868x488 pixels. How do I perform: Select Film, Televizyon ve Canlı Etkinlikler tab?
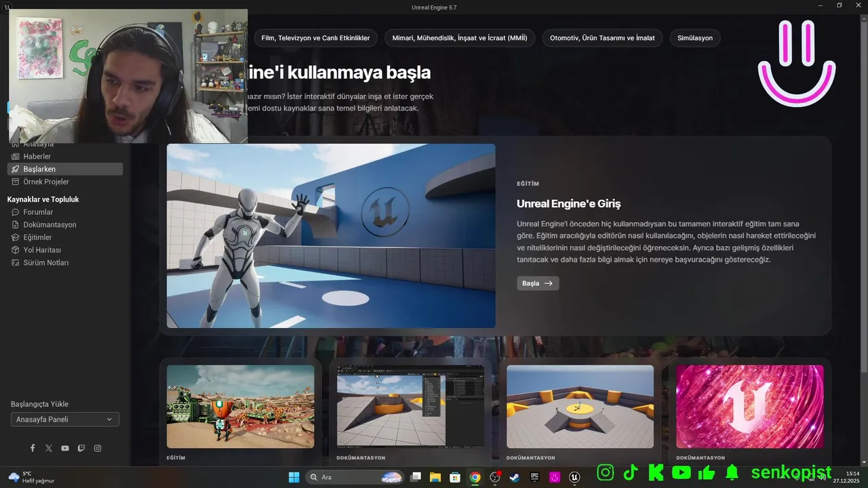[315, 38]
